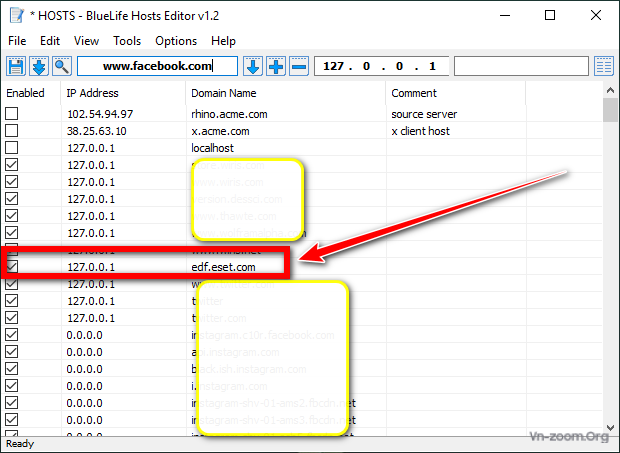Click the vertical scrollbar thumb of the list
The image size is (620, 453).
point(610,112)
